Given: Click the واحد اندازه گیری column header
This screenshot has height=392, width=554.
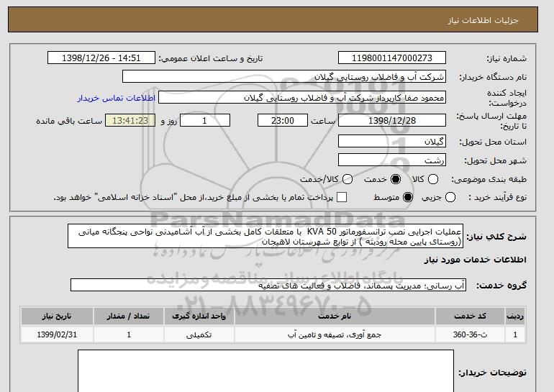Looking at the screenshot, I should (x=199, y=316).
